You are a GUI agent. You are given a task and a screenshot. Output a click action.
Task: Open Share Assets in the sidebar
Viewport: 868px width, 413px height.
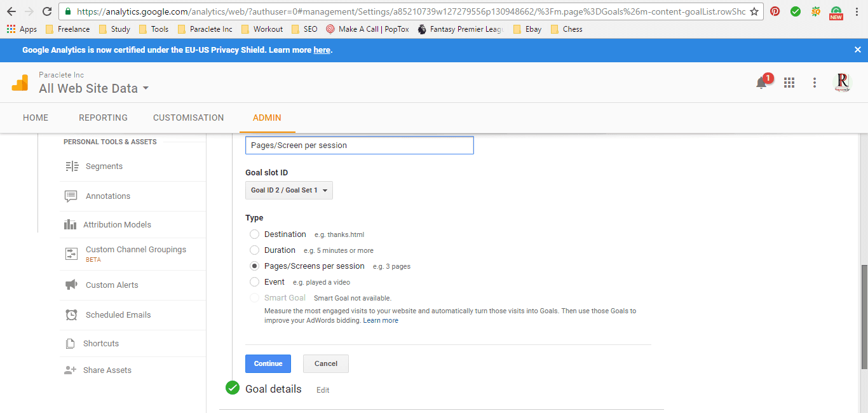[x=107, y=370]
